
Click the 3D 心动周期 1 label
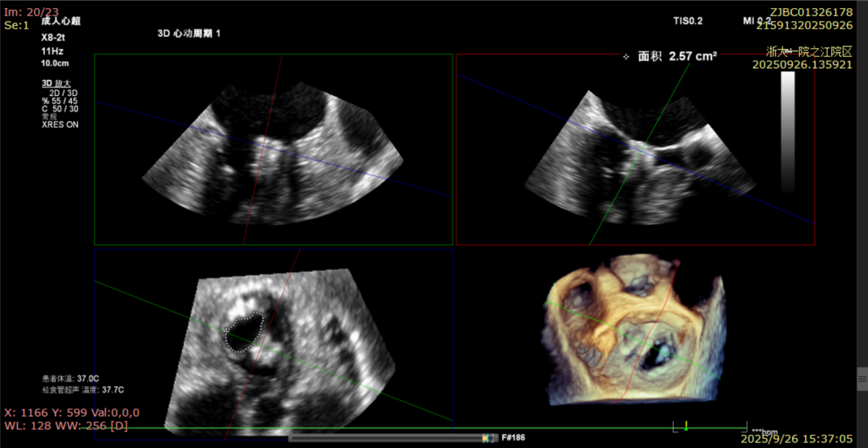click(x=188, y=34)
